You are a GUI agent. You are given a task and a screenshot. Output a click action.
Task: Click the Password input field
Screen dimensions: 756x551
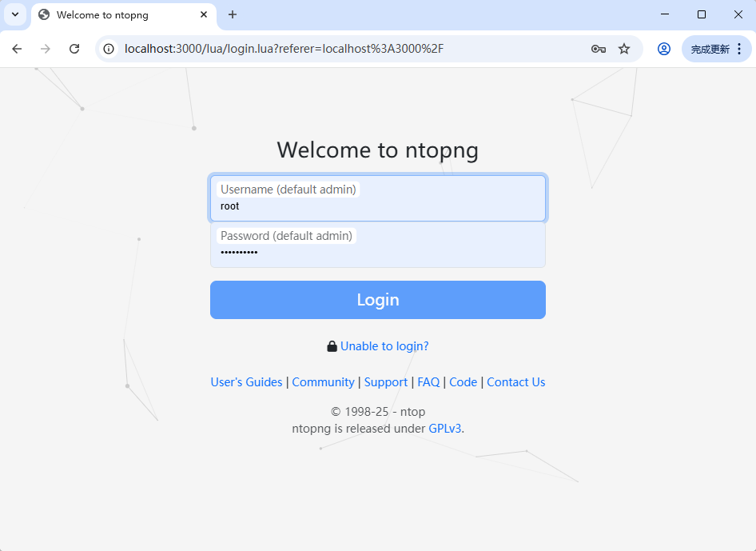378,245
